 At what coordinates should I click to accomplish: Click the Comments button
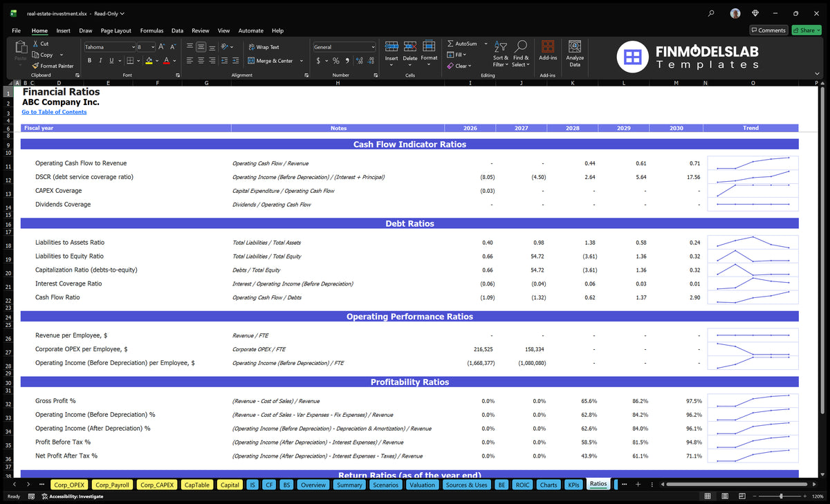768,30
